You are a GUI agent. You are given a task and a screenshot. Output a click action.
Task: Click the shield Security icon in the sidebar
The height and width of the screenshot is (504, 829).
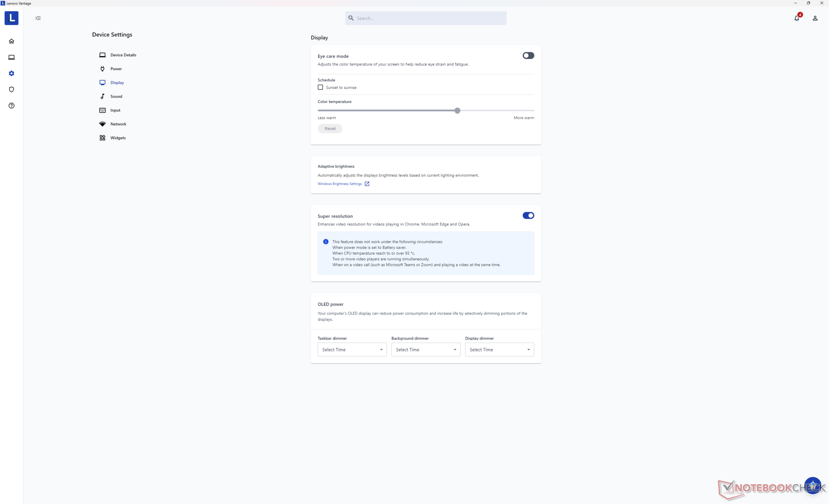point(12,90)
